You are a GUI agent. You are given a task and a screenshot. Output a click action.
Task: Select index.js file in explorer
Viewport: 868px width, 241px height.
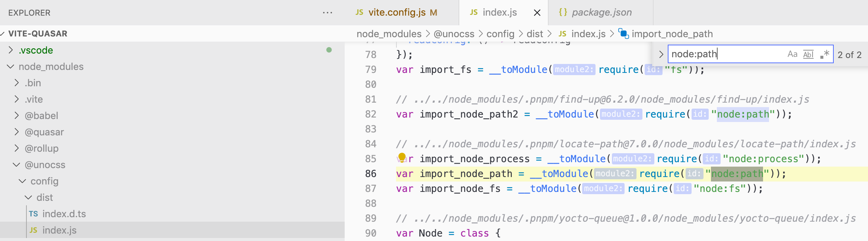[172, 230]
